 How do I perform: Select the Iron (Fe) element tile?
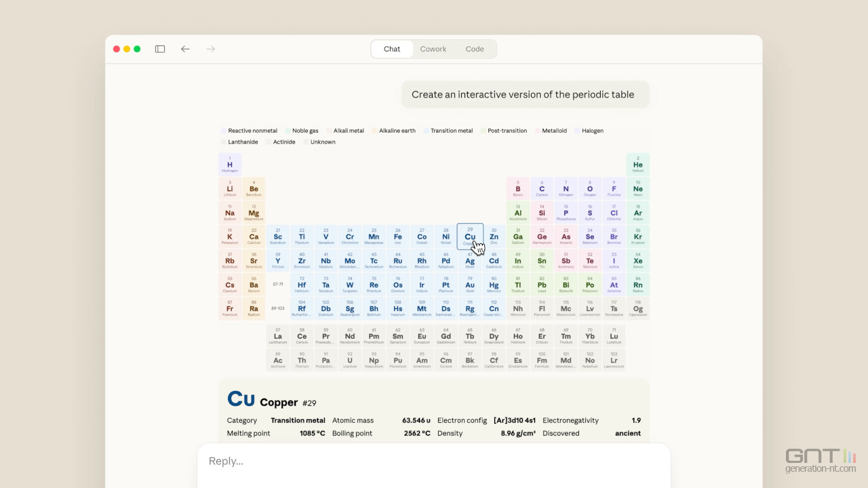[x=398, y=237]
